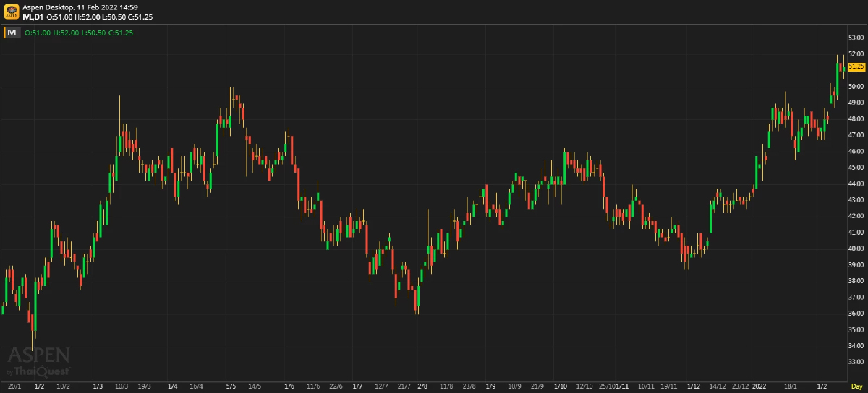Click the 23/8 date axis label
This screenshot has height=393, width=868.
point(469,386)
